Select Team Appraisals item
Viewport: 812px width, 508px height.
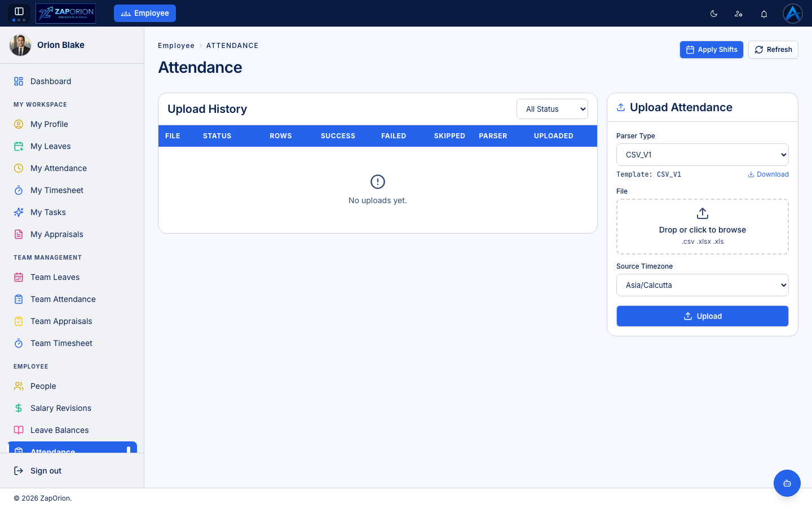pos(72,321)
